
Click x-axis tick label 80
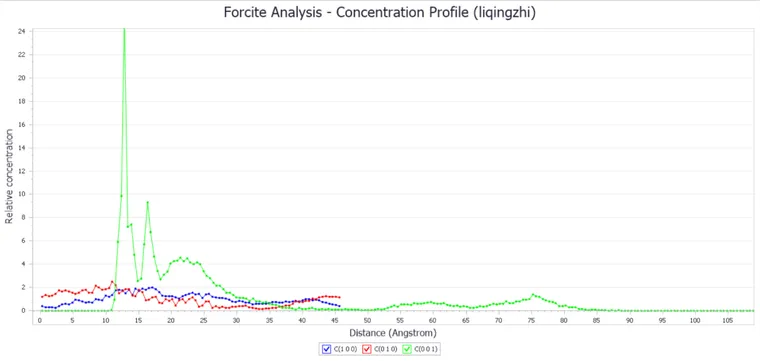click(564, 320)
